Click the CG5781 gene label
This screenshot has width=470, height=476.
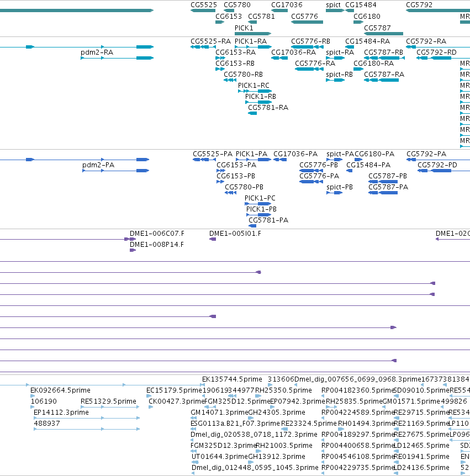point(261,17)
